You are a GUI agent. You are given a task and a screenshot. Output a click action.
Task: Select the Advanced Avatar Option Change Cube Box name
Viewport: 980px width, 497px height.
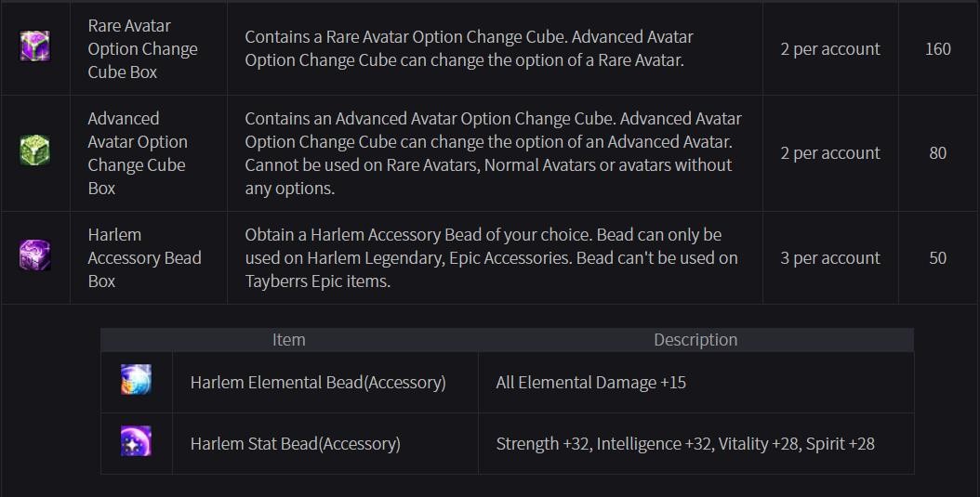[138, 153]
